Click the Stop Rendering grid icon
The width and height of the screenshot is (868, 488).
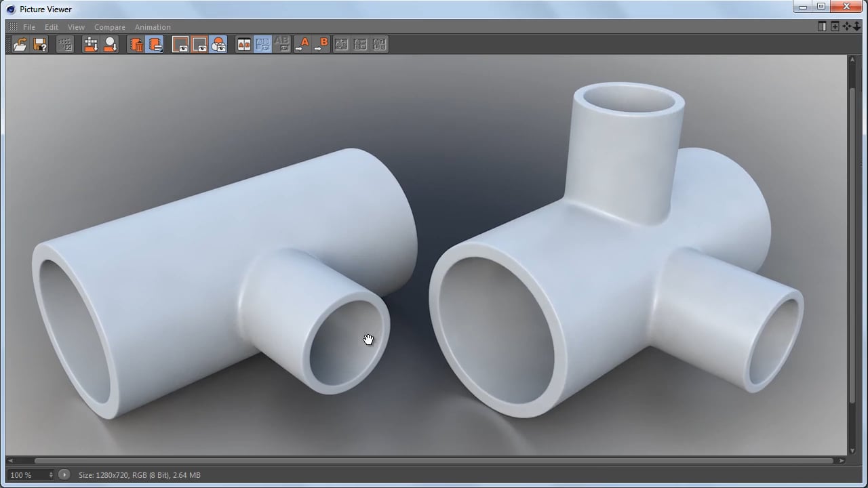pyautogui.click(x=65, y=45)
